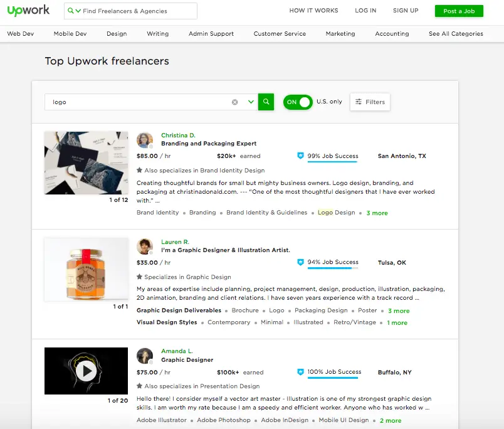Click the magnifier icon in top search box

coord(70,11)
